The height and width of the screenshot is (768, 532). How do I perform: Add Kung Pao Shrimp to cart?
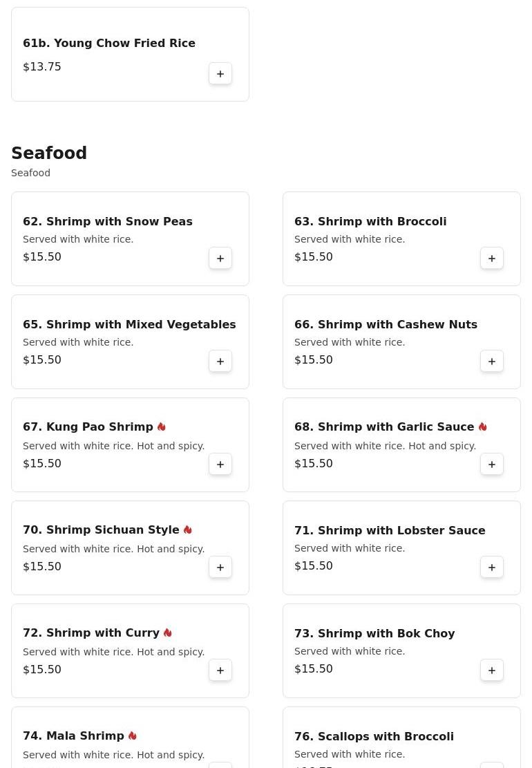(x=220, y=465)
